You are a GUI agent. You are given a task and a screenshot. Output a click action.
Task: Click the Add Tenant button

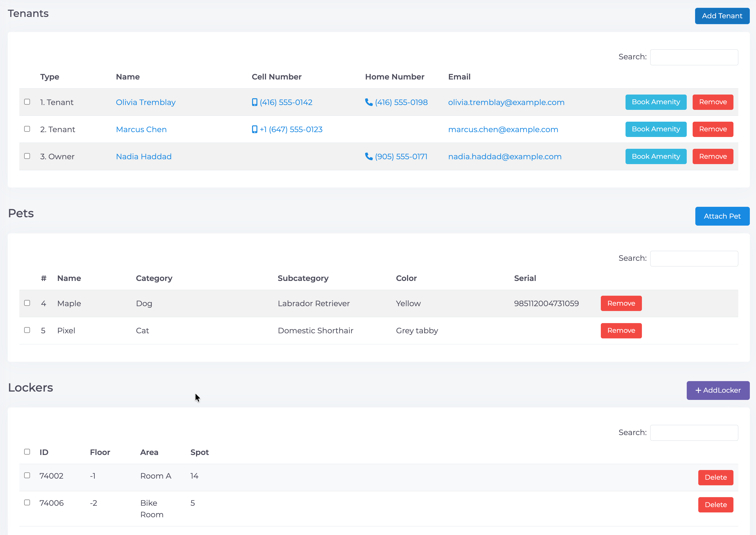722,16
